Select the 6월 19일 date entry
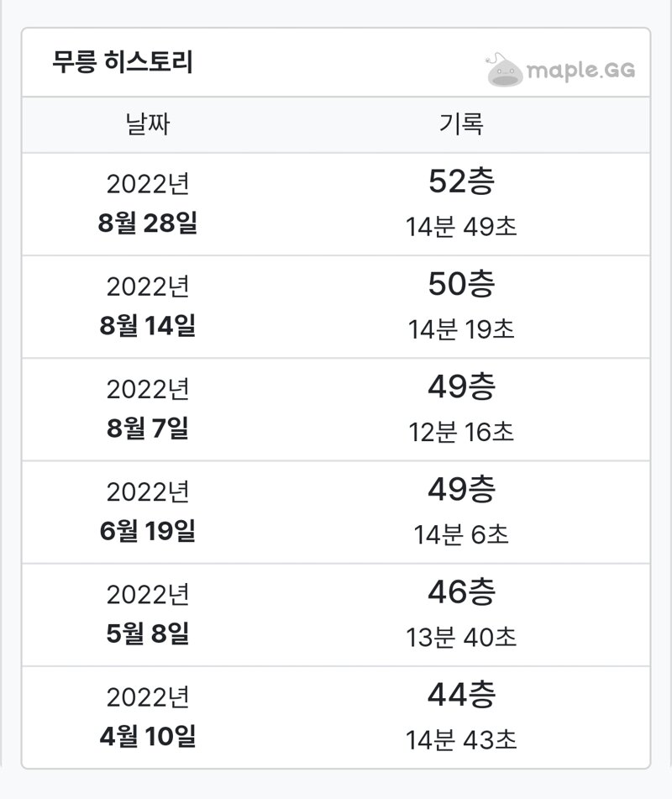The width and height of the screenshot is (672, 799). tap(148, 530)
